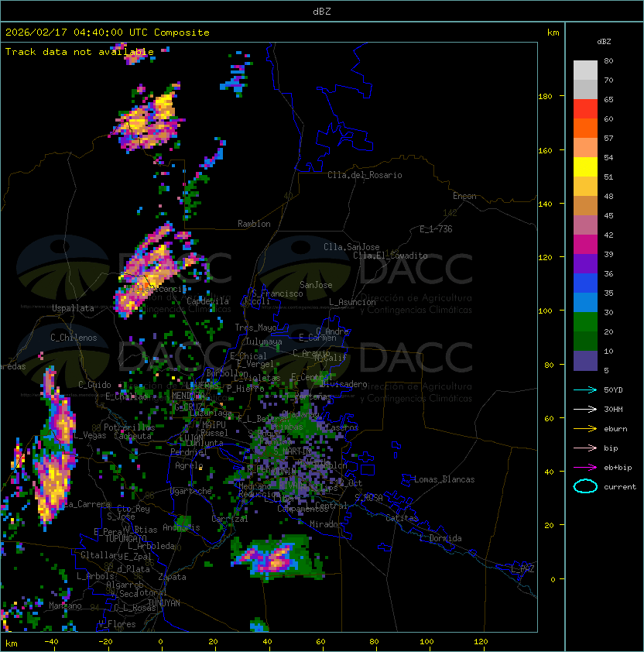Click the 'Clla.SanJose' map label

351,247
